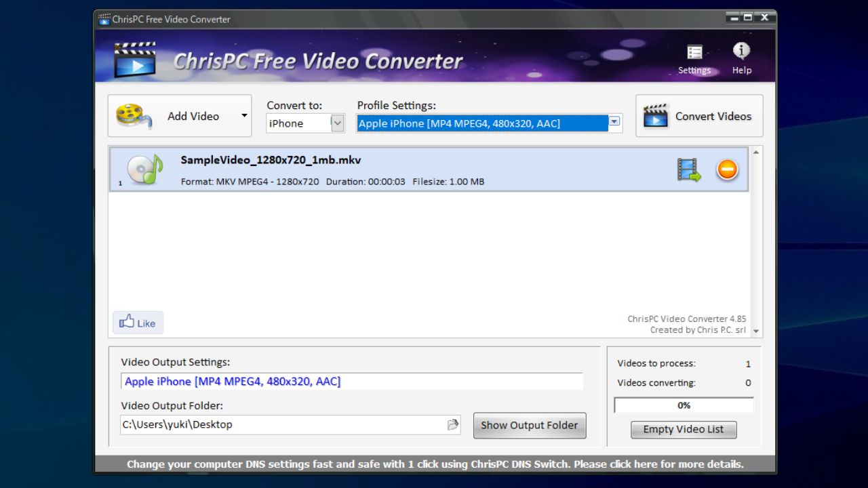Click the ChrisPC clapperboard logo icon

tap(134, 60)
